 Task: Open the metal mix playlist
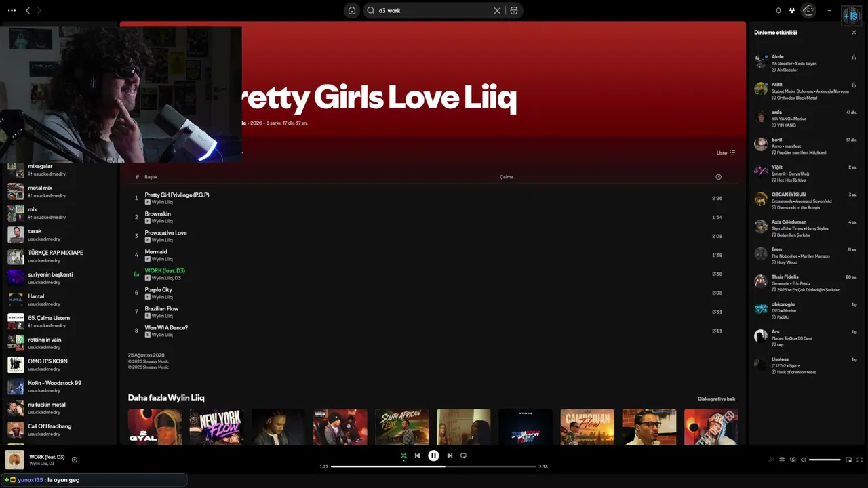click(60, 191)
